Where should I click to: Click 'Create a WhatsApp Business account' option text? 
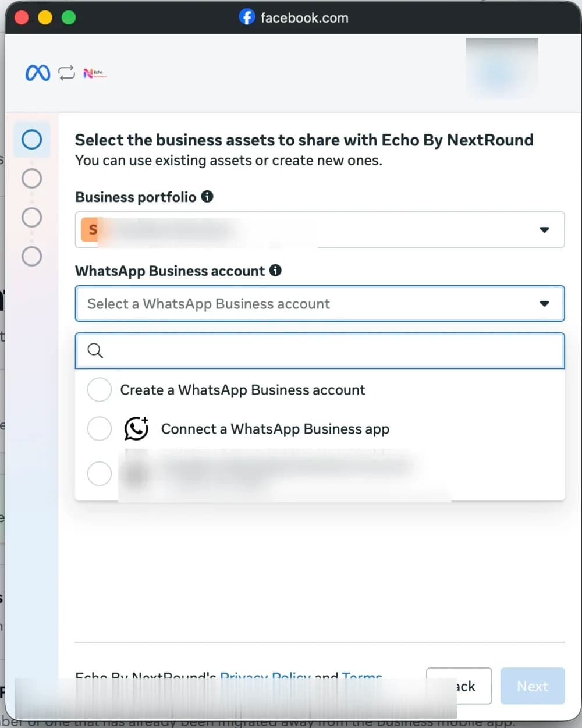click(x=243, y=390)
